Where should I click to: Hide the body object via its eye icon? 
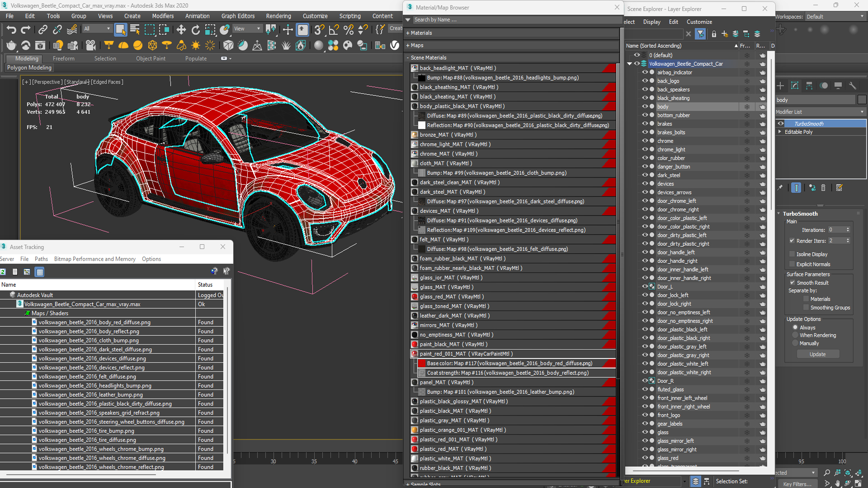[x=645, y=107]
